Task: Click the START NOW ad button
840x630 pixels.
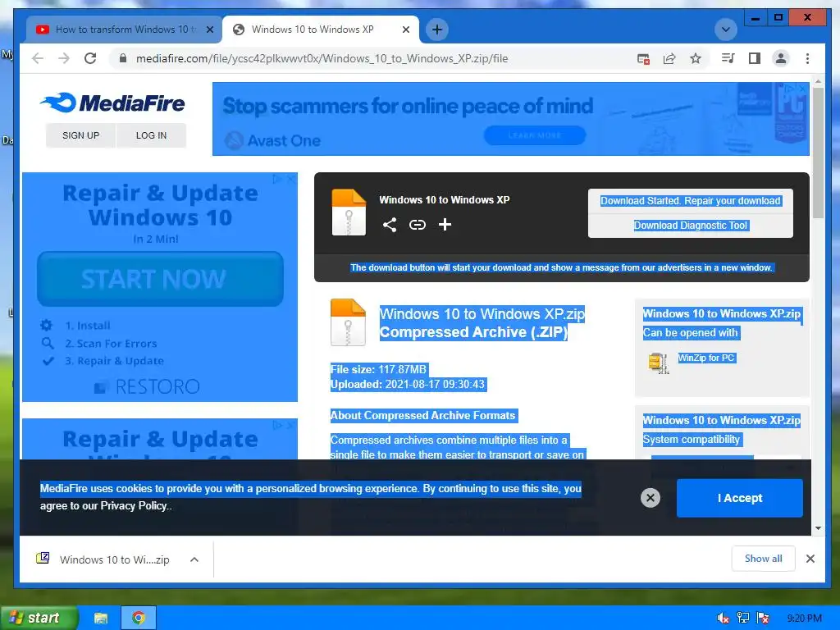Action: tap(160, 279)
